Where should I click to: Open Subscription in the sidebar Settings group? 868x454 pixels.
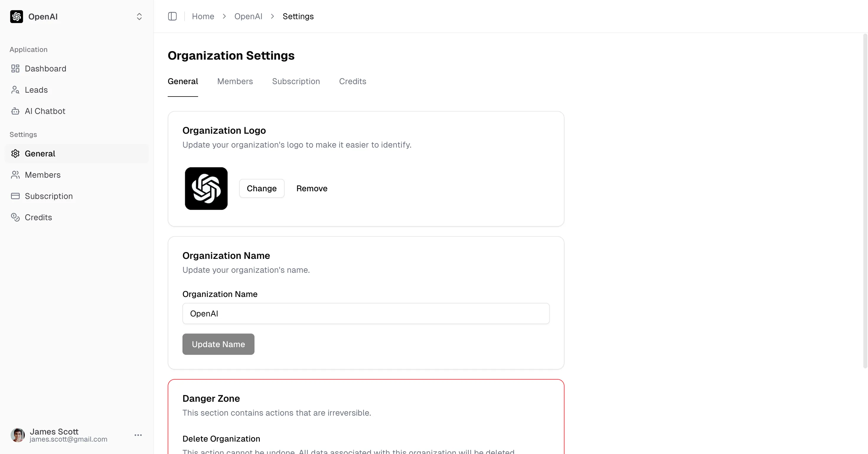coord(77,196)
